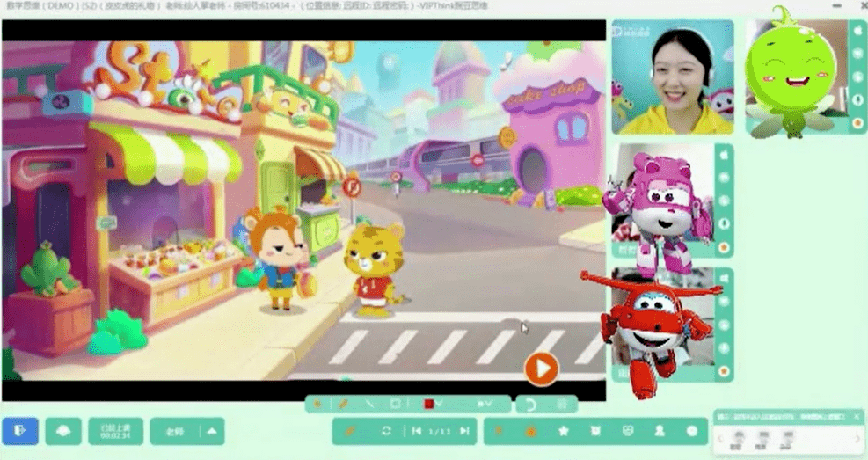Clear all drawings with trash icon

561,405
